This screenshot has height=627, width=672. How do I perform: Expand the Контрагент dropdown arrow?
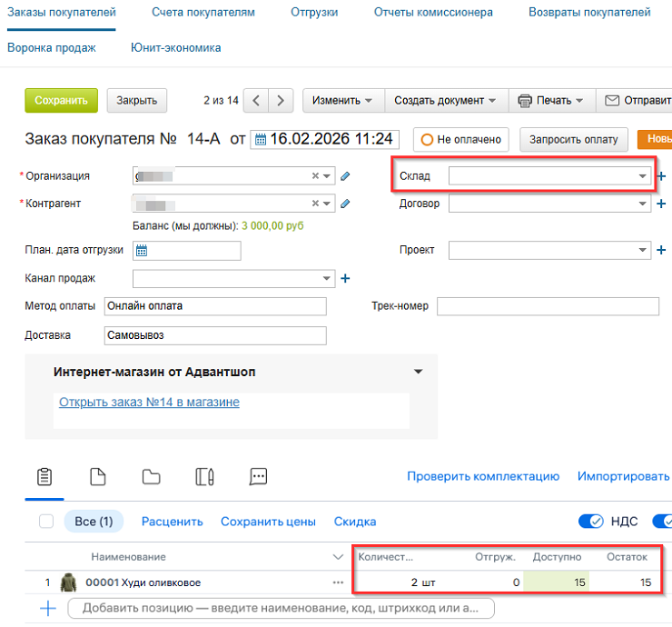coord(327,204)
